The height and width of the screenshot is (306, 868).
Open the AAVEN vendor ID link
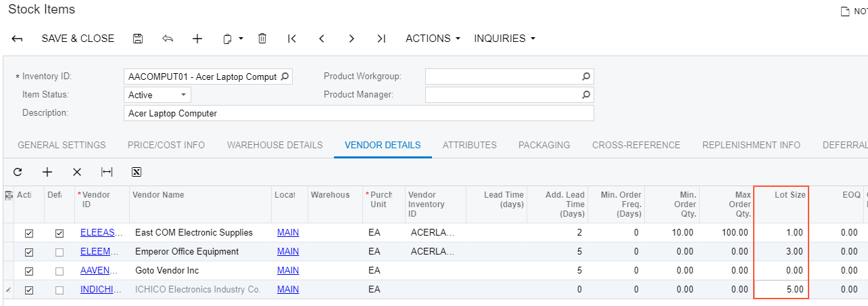click(x=101, y=271)
